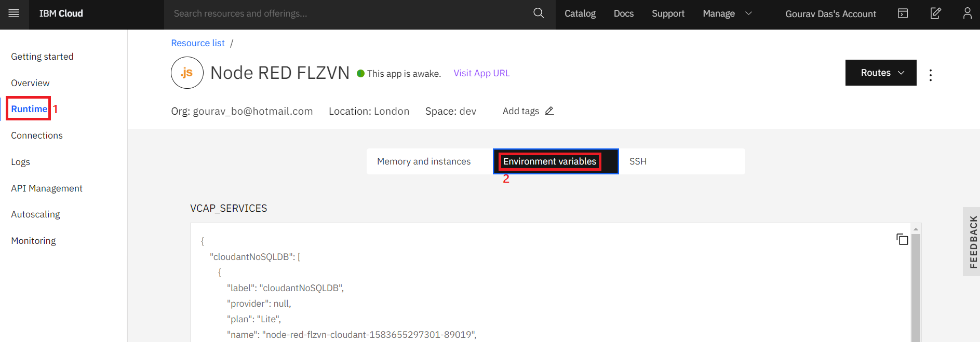
Task: Click the "plan": "Lite" line
Action: pyautogui.click(x=253, y=319)
